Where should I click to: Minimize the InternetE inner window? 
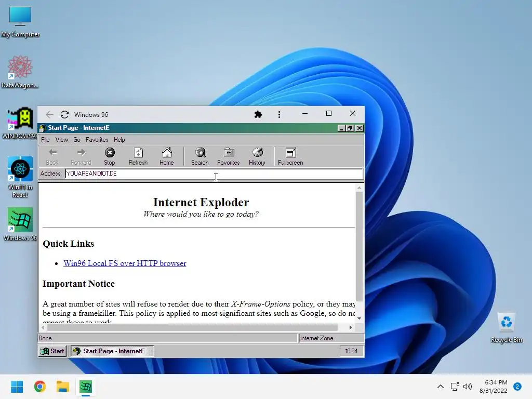(x=341, y=128)
